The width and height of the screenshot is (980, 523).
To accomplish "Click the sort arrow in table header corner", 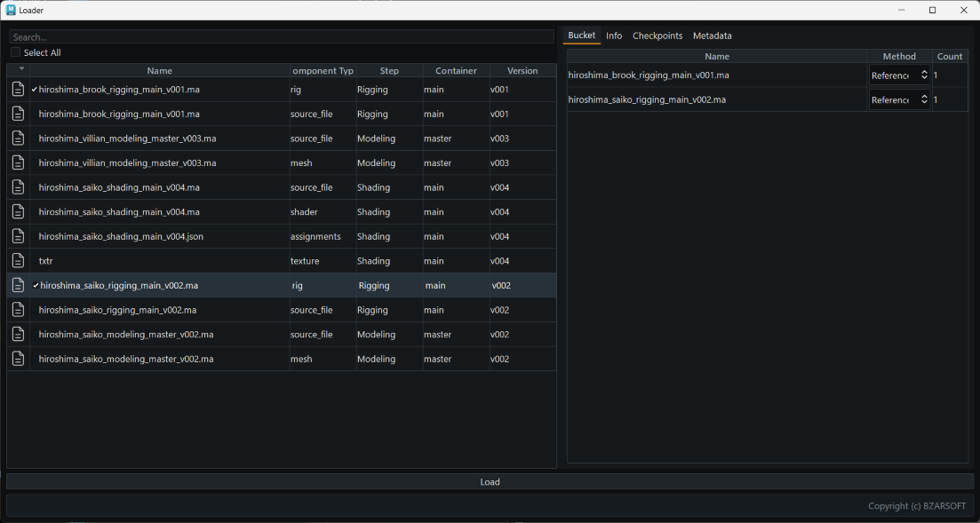I will click(x=22, y=68).
